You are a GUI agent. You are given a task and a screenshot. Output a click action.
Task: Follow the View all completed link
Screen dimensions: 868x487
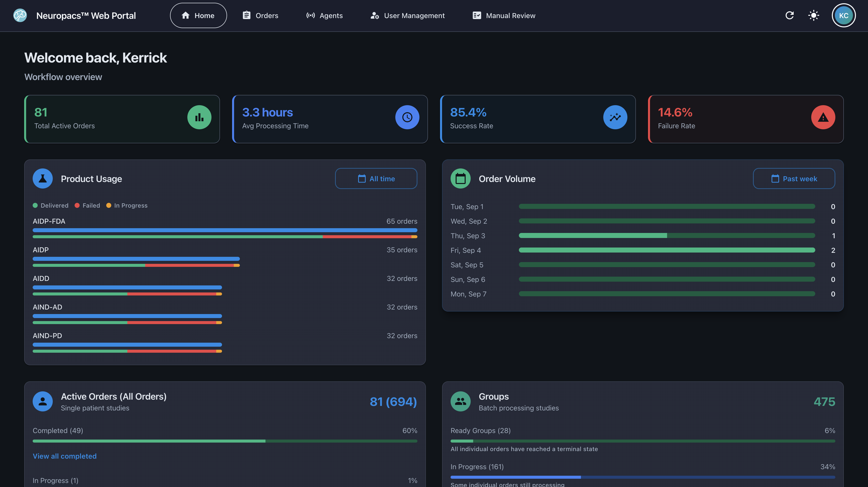65,456
